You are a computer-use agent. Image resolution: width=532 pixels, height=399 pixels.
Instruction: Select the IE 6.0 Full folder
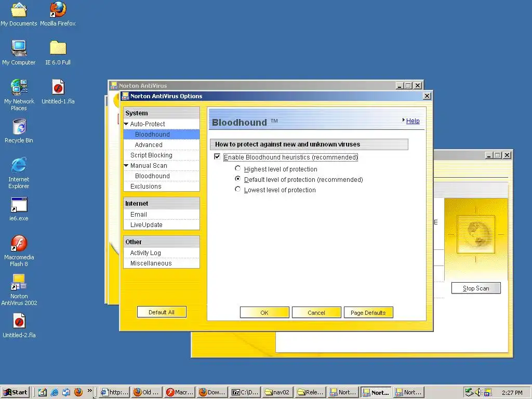tap(58, 52)
